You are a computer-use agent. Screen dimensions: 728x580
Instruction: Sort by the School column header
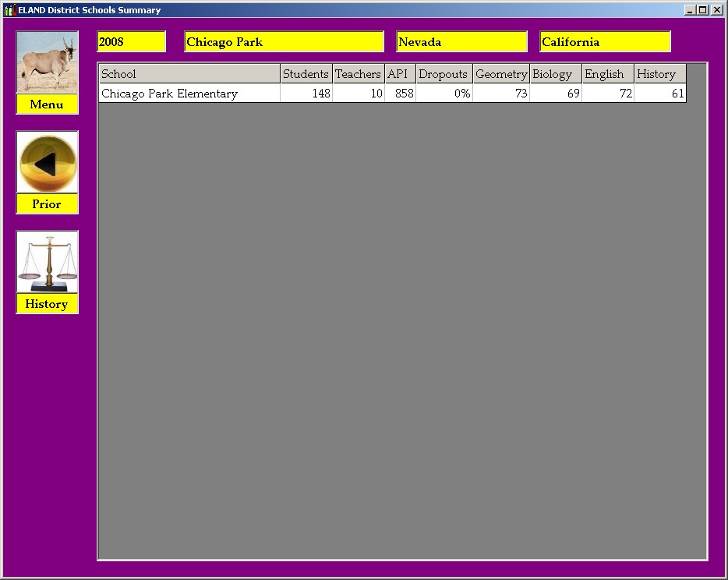[x=189, y=74]
